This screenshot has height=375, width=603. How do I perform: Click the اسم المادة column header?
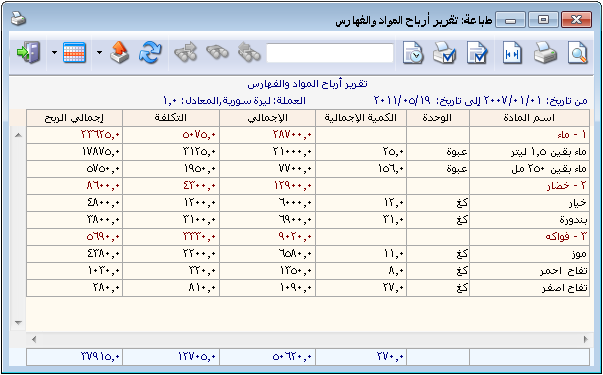click(529, 118)
